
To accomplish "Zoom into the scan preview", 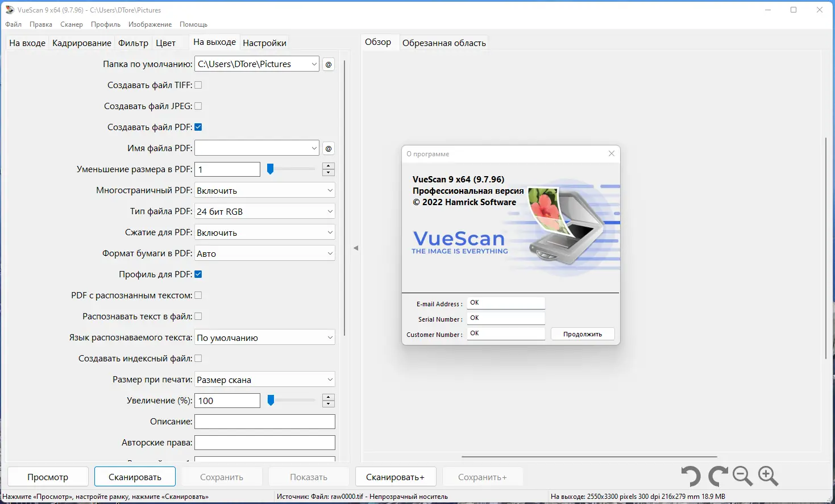I will click(x=768, y=476).
